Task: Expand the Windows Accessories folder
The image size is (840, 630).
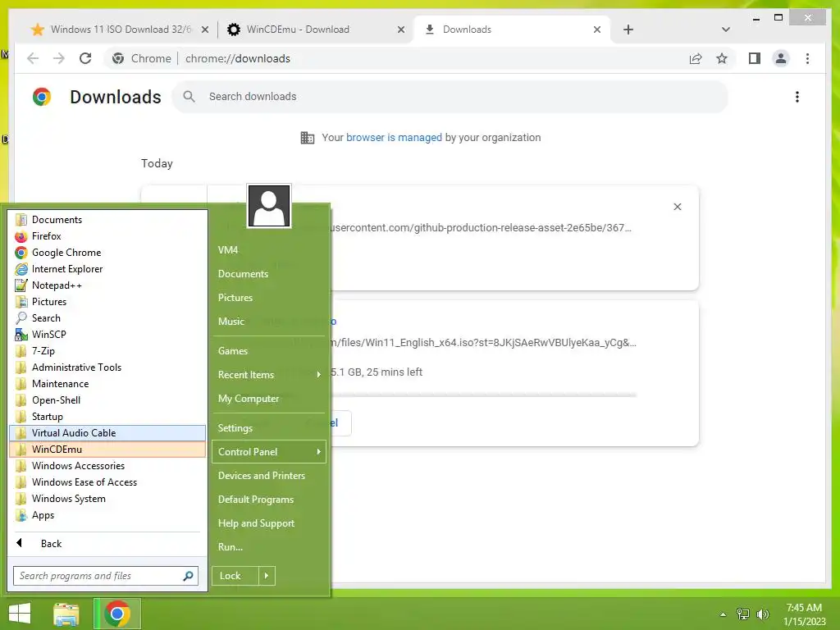Action: 107,466
